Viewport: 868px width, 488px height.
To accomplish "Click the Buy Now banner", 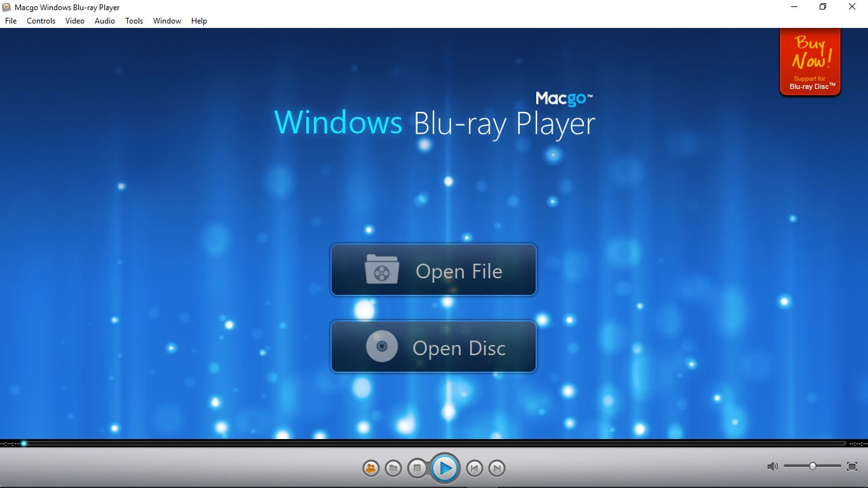I will [x=810, y=62].
